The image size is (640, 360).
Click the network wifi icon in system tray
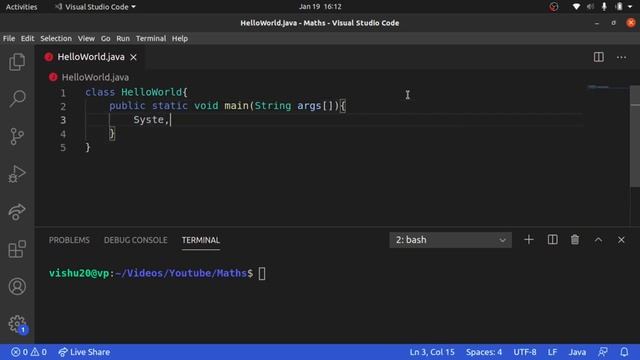(x=576, y=7)
